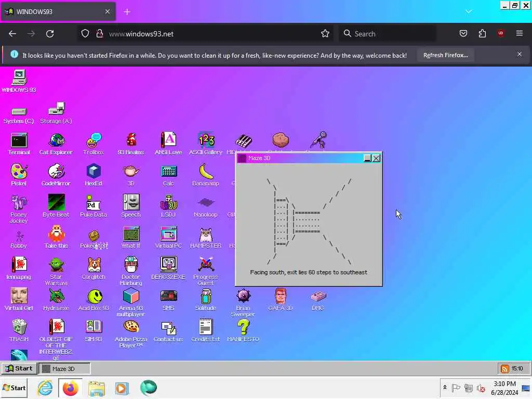Reload the page in Firefox
This screenshot has height=399, width=532.
(50, 34)
